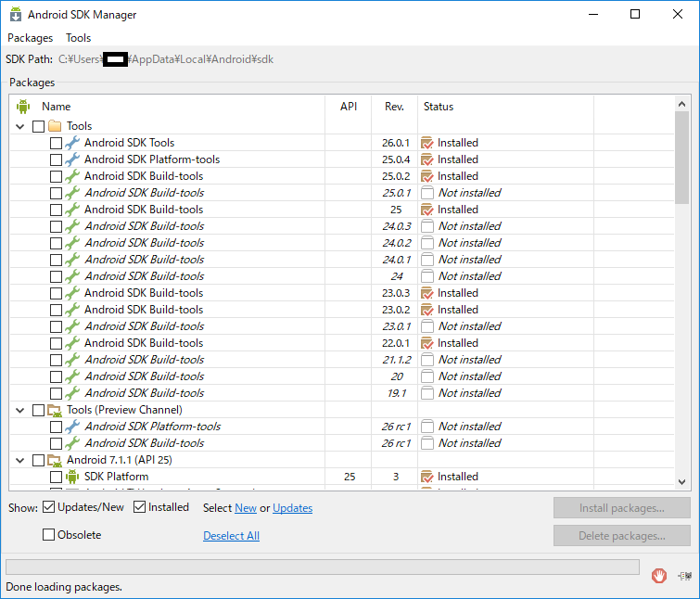This screenshot has width=700, height=599.
Task: Click Platform-tools 26 rc1 wrench icon
Action: coord(72,427)
